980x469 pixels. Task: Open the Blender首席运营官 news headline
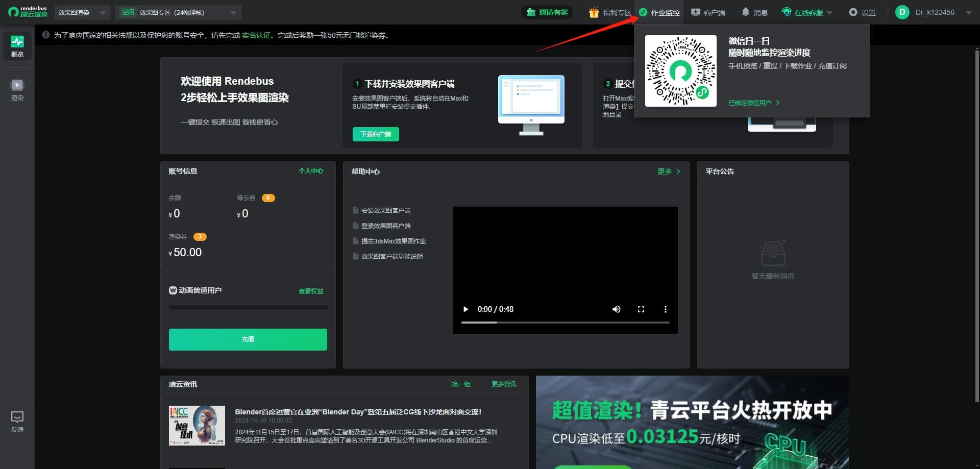(x=358, y=412)
